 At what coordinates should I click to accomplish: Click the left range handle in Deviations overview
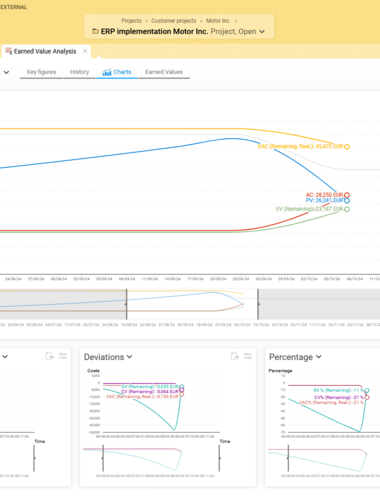103,458
